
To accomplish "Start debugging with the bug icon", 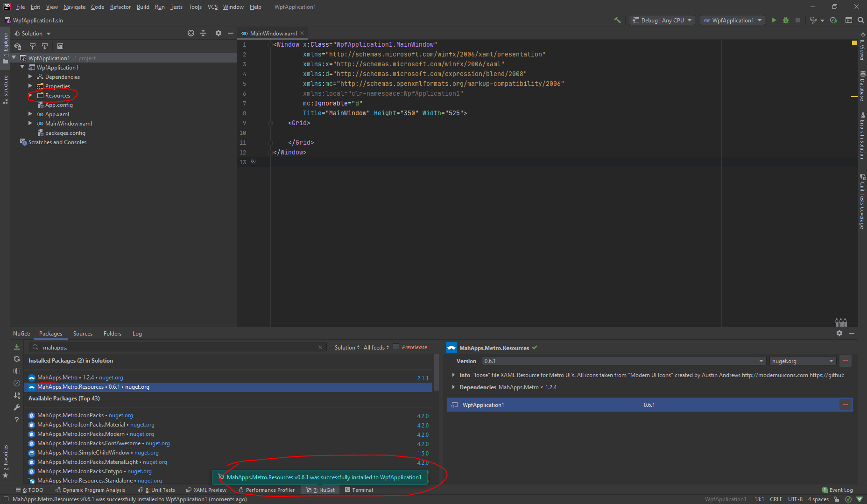I will pyautogui.click(x=785, y=20).
